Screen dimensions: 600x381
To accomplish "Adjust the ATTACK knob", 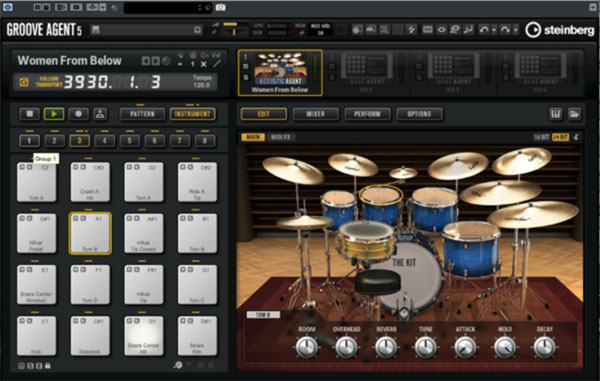I will click(465, 347).
